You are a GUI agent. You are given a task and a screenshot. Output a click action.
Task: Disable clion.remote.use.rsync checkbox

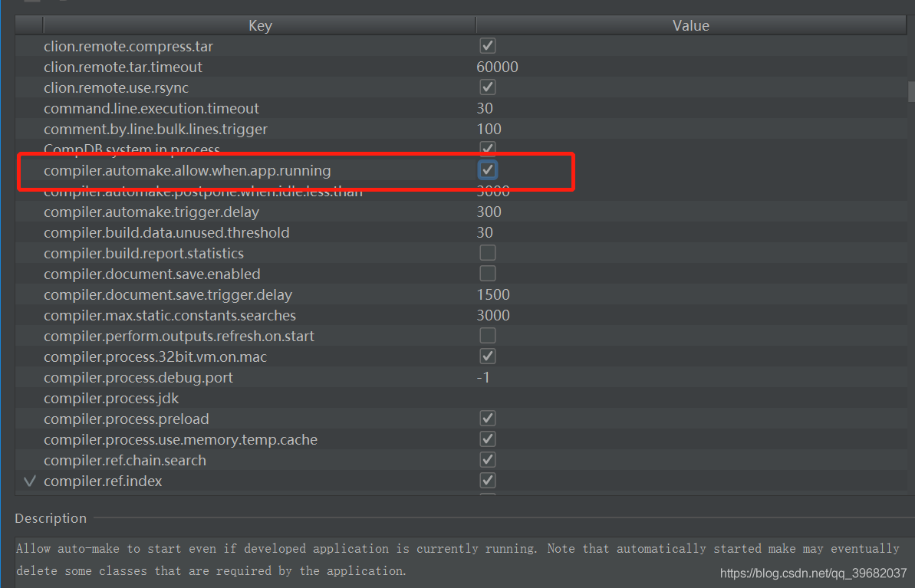(488, 87)
